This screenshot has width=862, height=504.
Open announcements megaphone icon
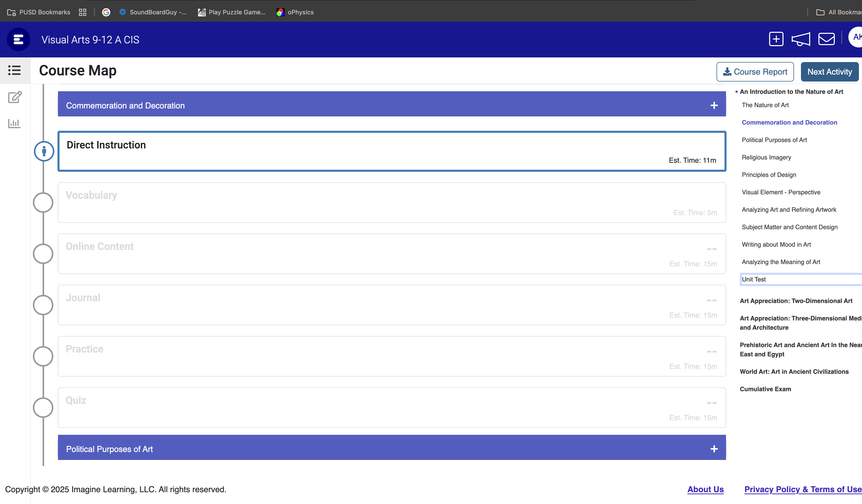(x=800, y=39)
